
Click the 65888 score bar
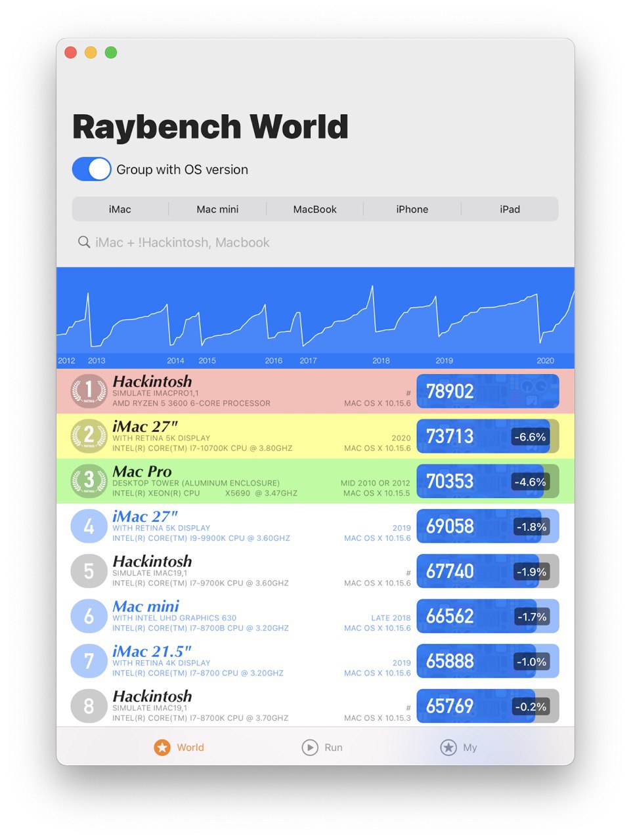click(488, 661)
